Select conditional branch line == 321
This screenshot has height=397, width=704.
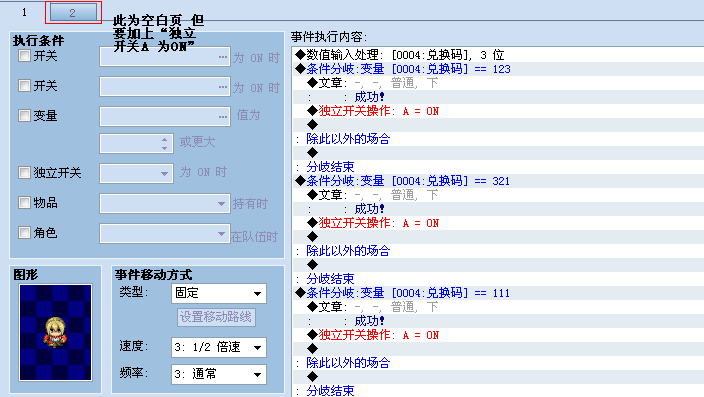click(x=498, y=181)
